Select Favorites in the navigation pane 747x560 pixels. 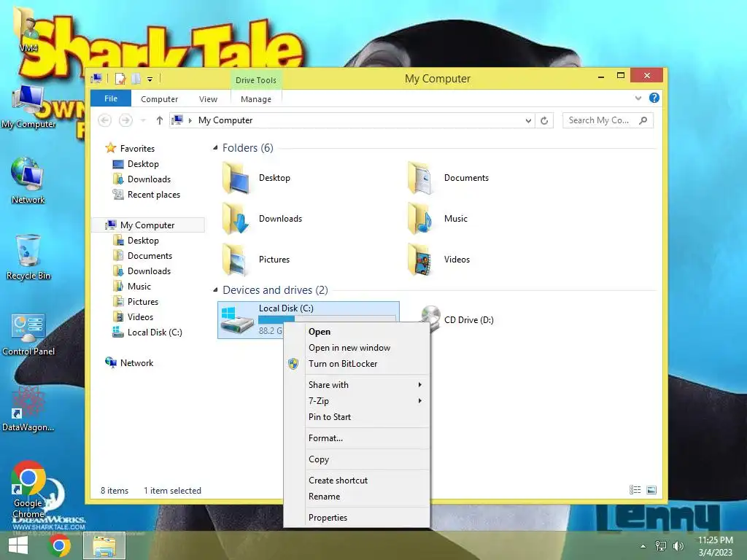[x=130, y=149]
